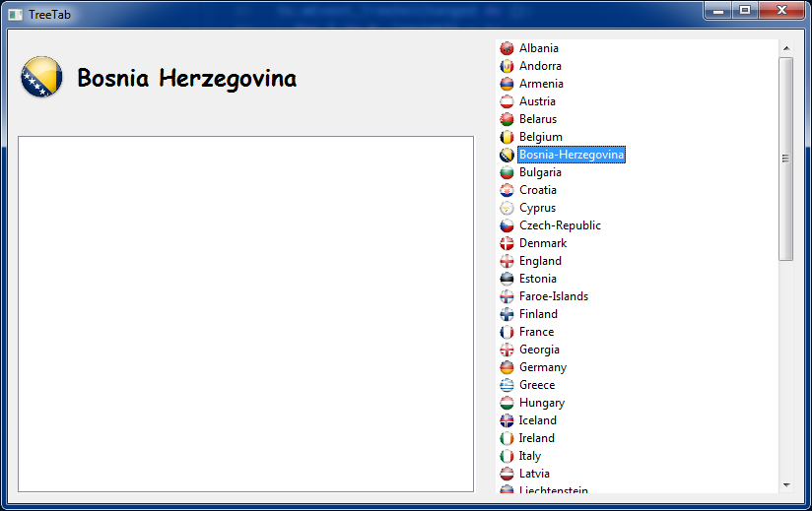Click the Iceland flag icon
This screenshot has width=812, height=511.
click(507, 420)
